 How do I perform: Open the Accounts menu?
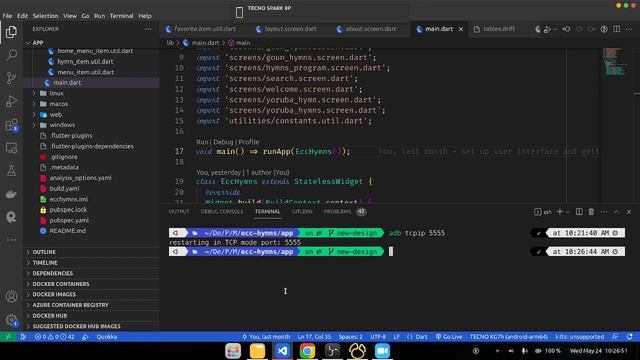click(11, 296)
